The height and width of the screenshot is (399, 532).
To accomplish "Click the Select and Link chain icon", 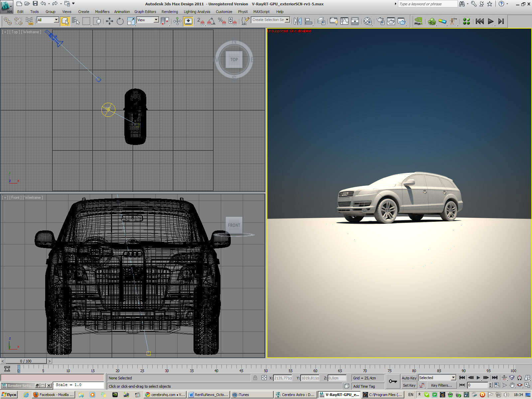I will (x=7, y=21).
